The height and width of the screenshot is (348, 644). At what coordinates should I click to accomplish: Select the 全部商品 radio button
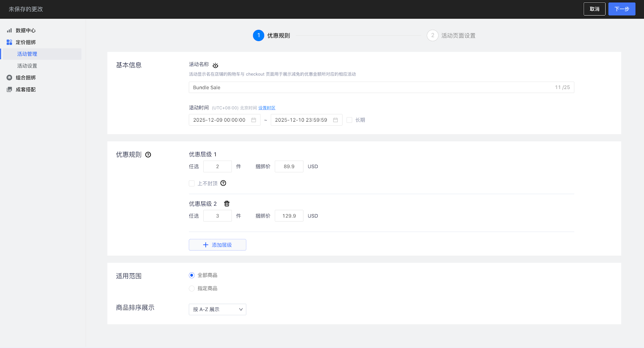[192, 275]
